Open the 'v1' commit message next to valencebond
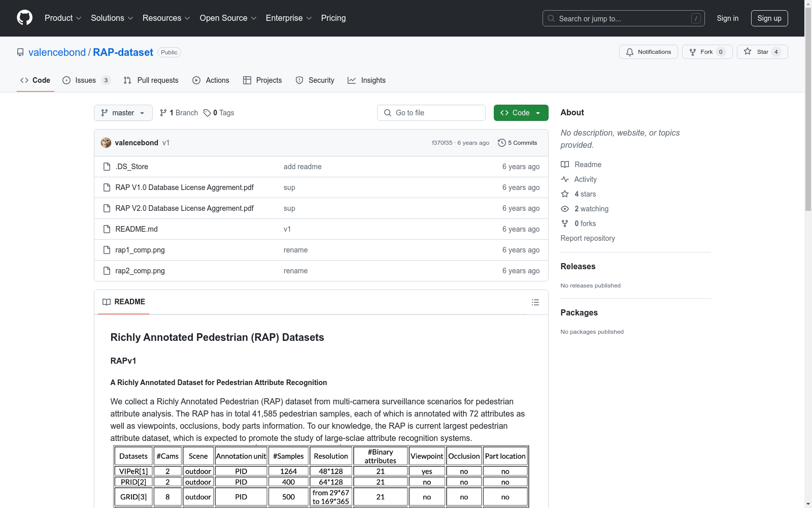 point(166,143)
